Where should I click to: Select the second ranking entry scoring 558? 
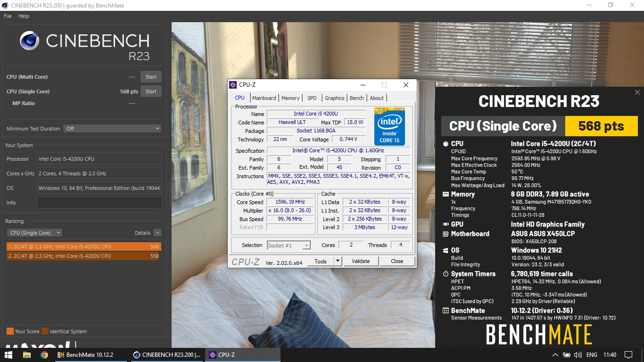[x=84, y=256]
